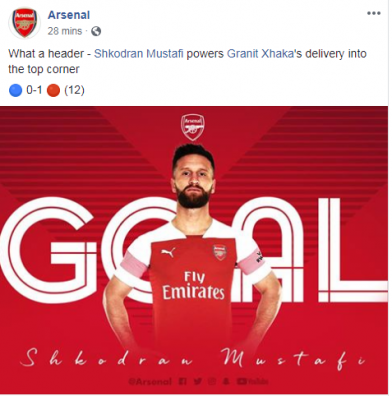Click the globe public privacy icon
Viewport: 392px width, 396px height.
click(x=96, y=31)
